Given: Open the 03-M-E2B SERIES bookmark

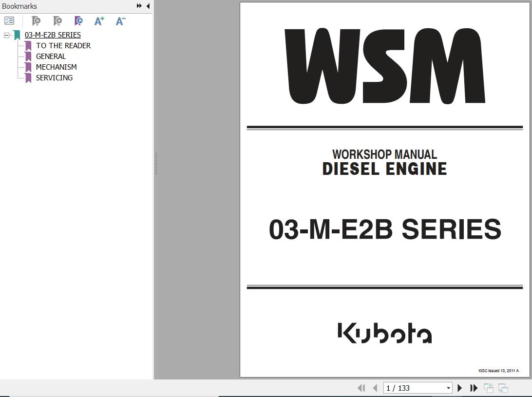Looking at the screenshot, I should click(53, 35).
